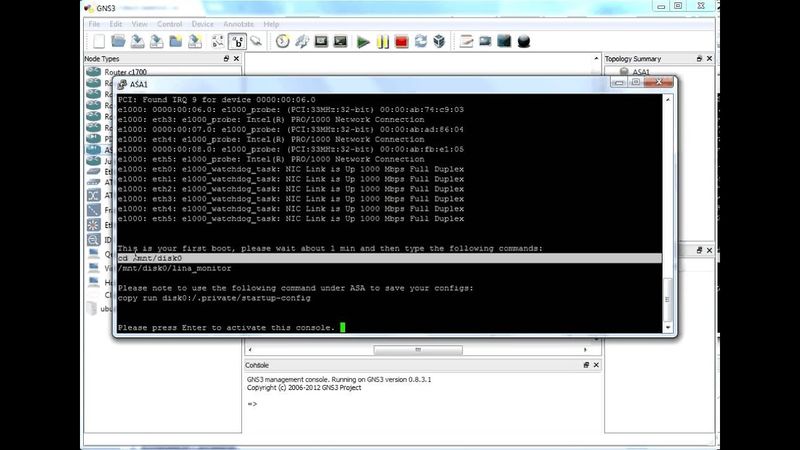The image size is (800, 450).
Task: Start all devices with green play button
Action: (363, 41)
